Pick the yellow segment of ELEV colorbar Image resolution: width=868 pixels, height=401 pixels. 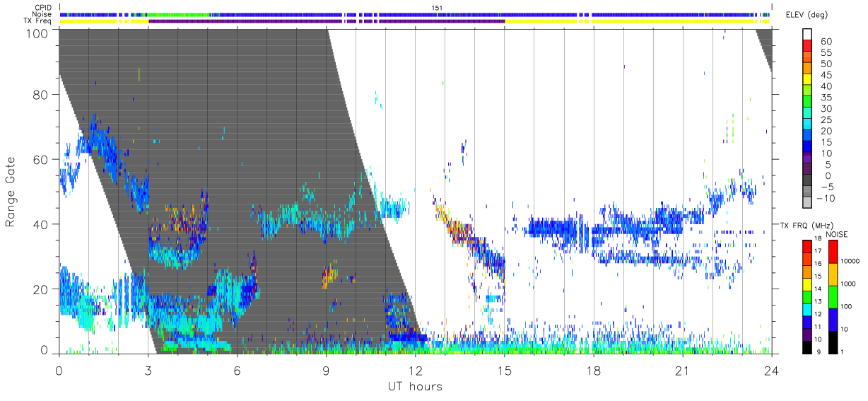[807, 79]
